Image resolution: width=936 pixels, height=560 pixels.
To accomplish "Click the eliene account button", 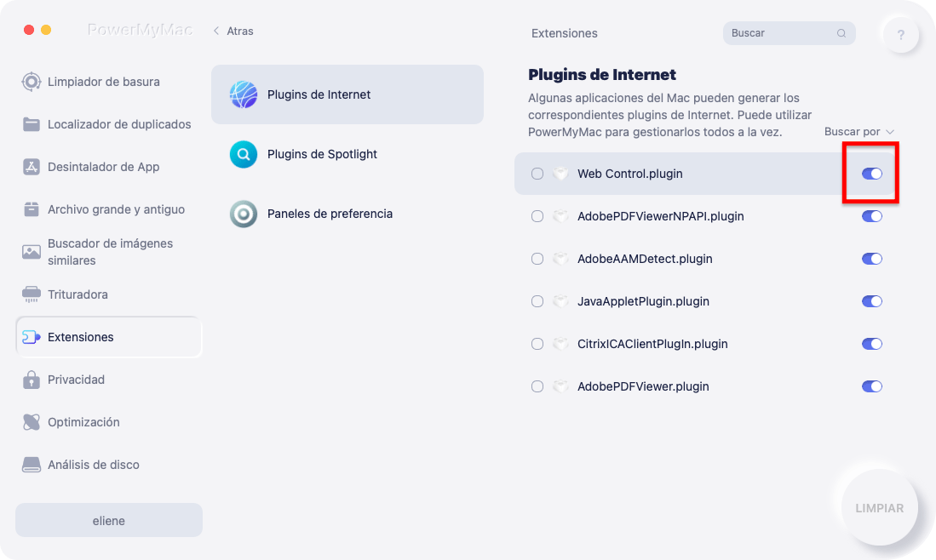I will click(x=109, y=521).
